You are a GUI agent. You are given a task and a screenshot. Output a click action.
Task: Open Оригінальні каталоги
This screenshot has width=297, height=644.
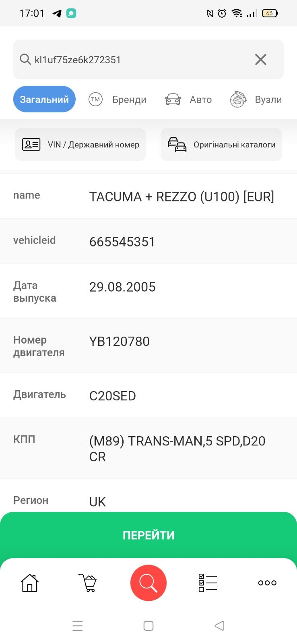click(x=221, y=145)
